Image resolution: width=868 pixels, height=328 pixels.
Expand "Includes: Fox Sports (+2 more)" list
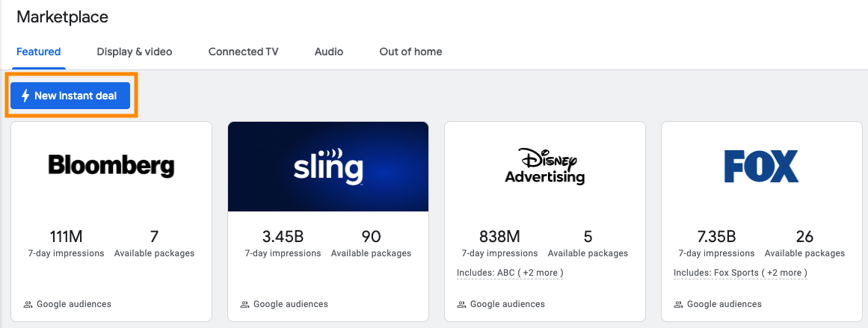coord(740,273)
